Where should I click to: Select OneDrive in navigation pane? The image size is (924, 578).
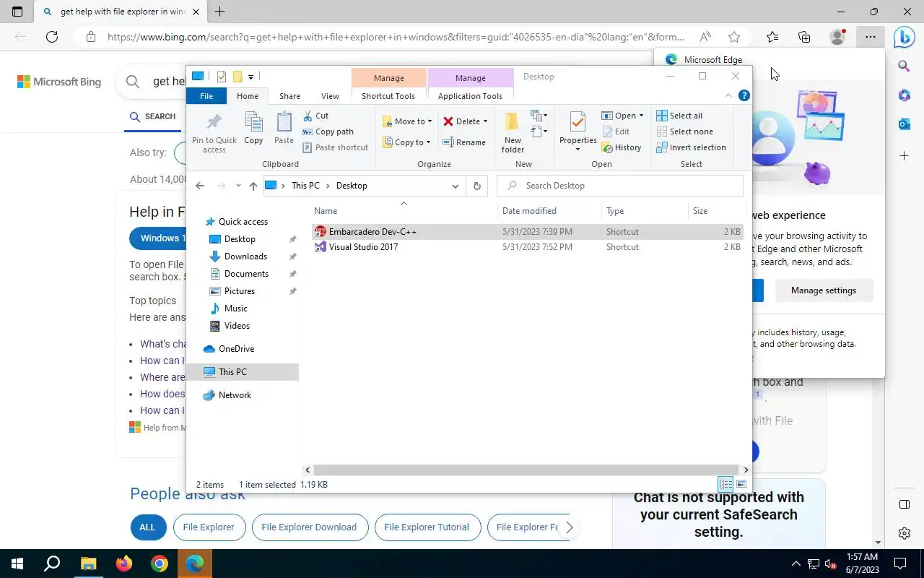(x=236, y=349)
